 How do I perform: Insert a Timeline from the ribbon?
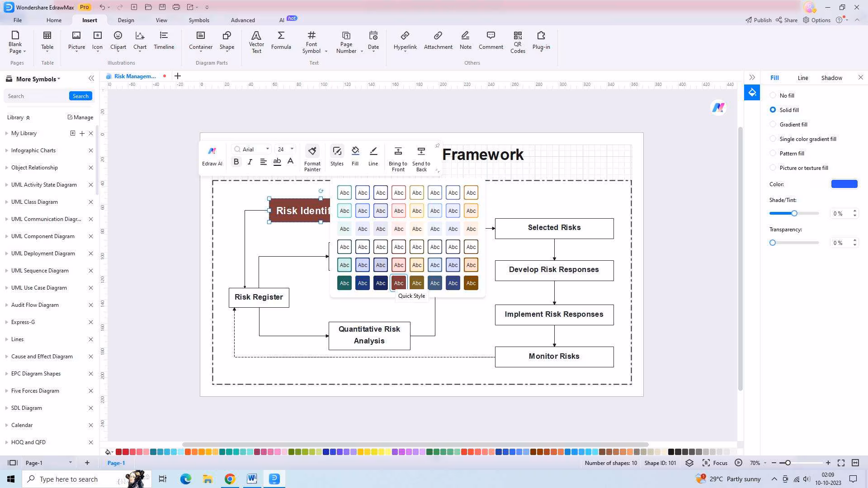click(164, 41)
